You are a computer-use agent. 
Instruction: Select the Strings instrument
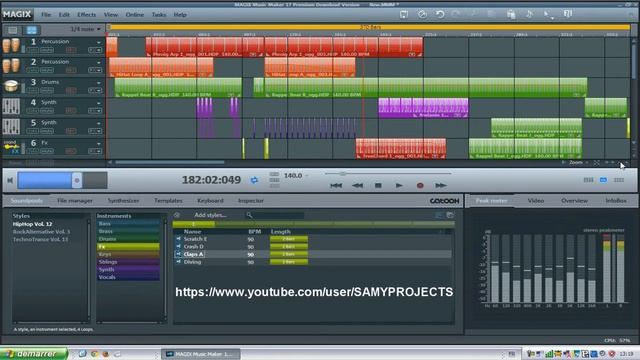click(128, 262)
